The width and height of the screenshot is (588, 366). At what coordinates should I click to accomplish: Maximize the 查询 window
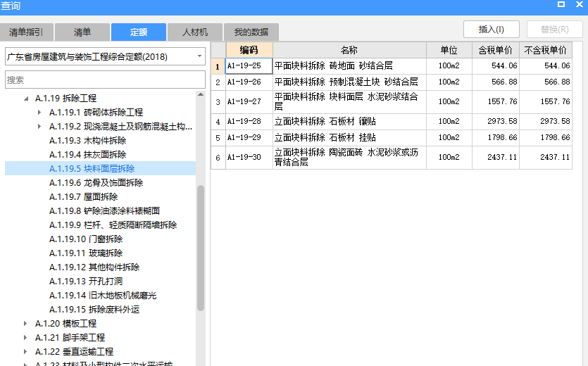[x=561, y=4]
